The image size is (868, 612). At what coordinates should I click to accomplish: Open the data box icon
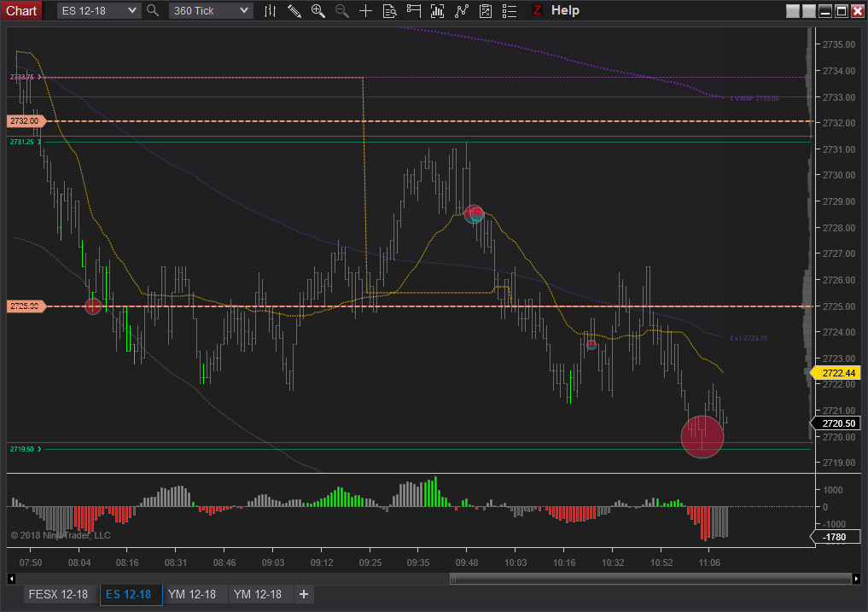point(390,10)
